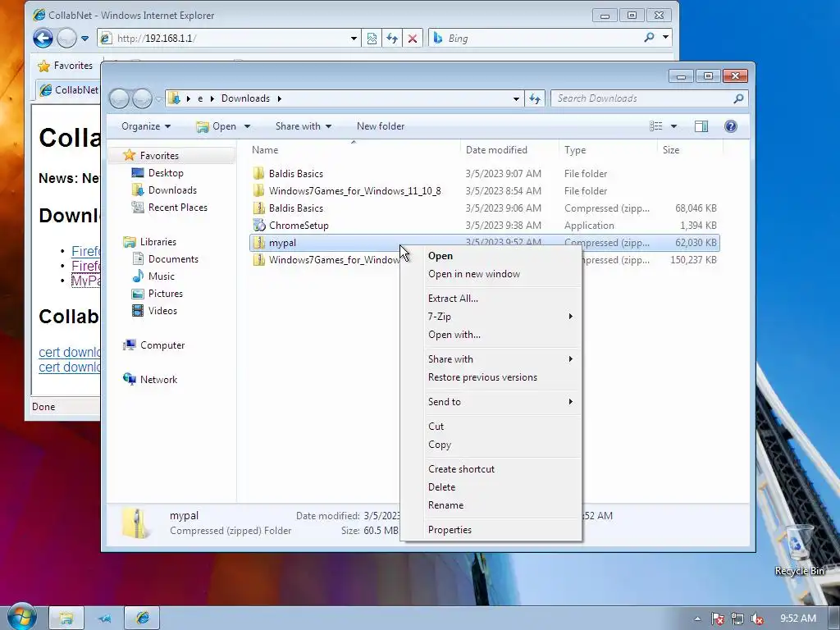Click the Search Downloads magnifier icon
The width and height of the screenshot is (840, 630).
pyautogui.click(x=738, y=98)
